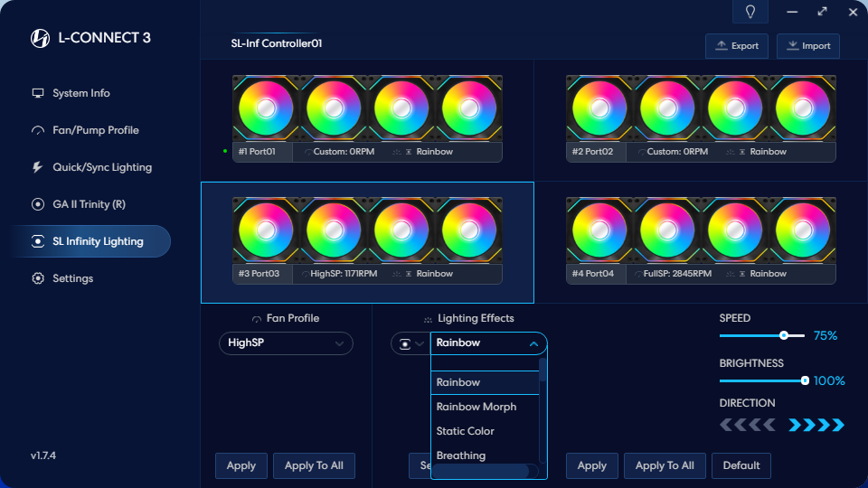Viewport: 868px width, 488px height.
Task: Click the effects list horizontal scrollbar
Action: pyautogui.click(x=480, y=471)
